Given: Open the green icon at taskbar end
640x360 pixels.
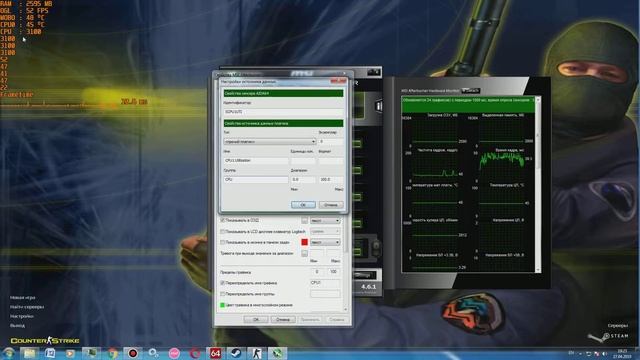Looking at the screenshot, I should point(278,353).
